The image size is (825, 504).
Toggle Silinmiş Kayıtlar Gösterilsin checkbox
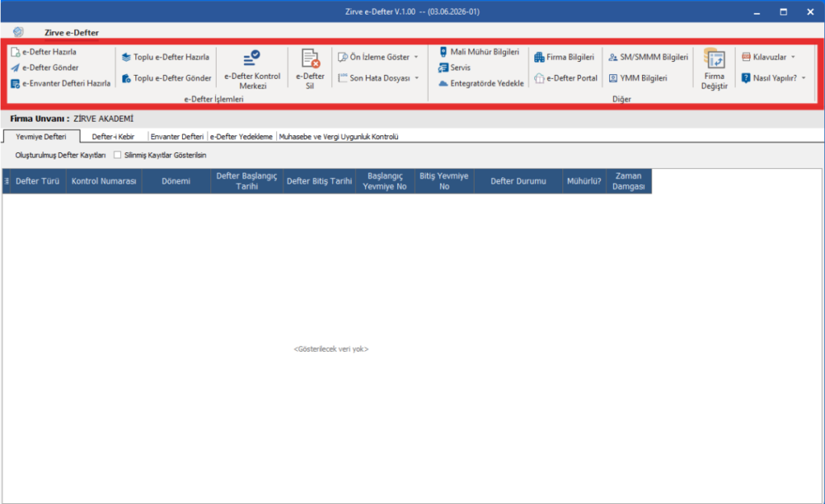point(118,155)
